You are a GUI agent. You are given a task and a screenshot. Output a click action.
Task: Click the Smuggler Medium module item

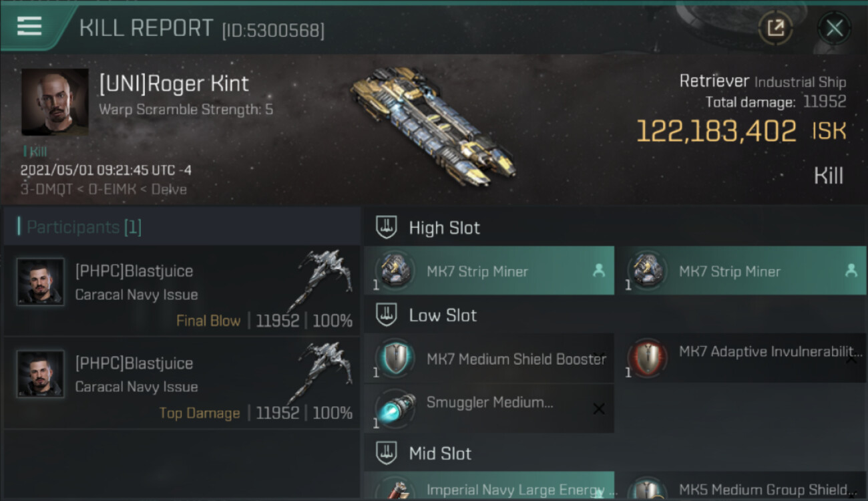tap(489, 408)
